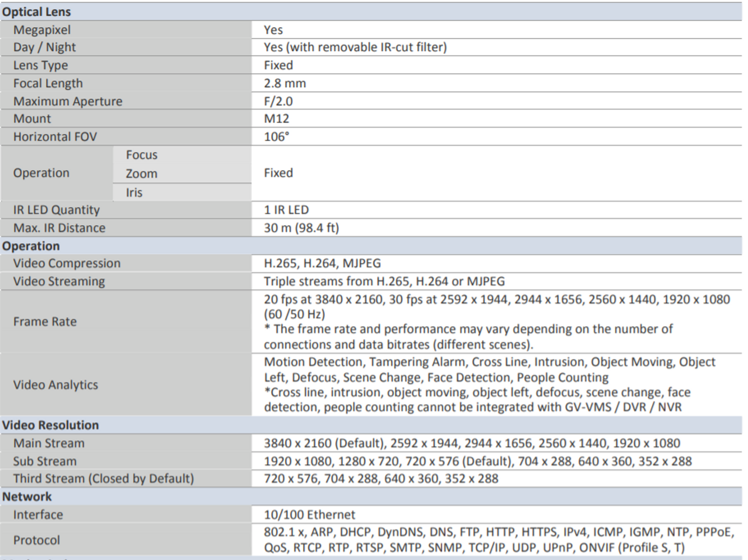
Task: Click the 'F/2.0' aperture value
Action: point(278,101)
